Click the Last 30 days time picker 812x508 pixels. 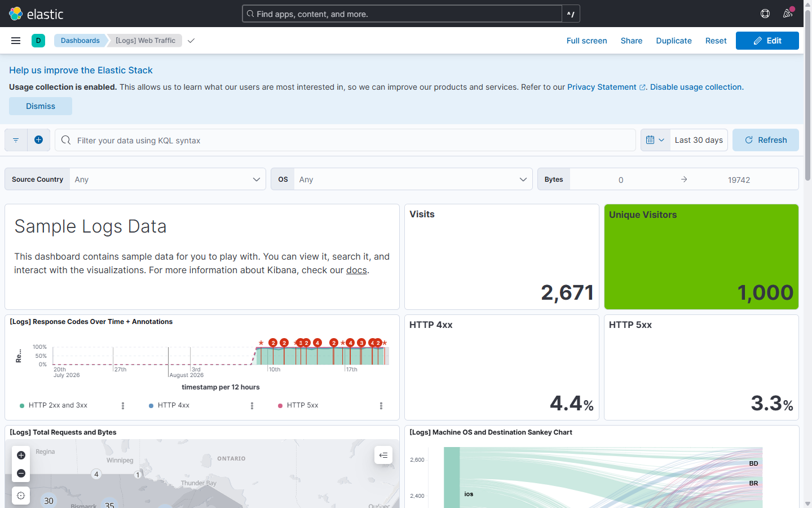pyautogui.click(x=699, y=140)
